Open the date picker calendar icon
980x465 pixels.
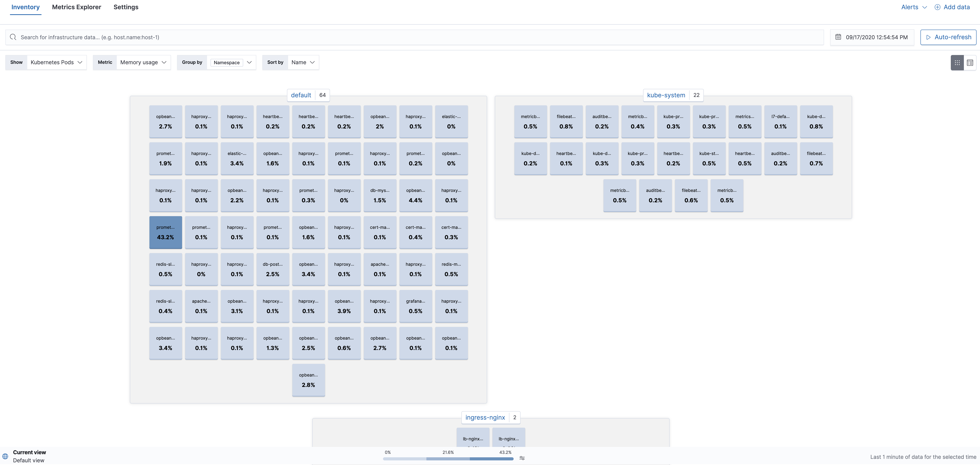point(838,37)
